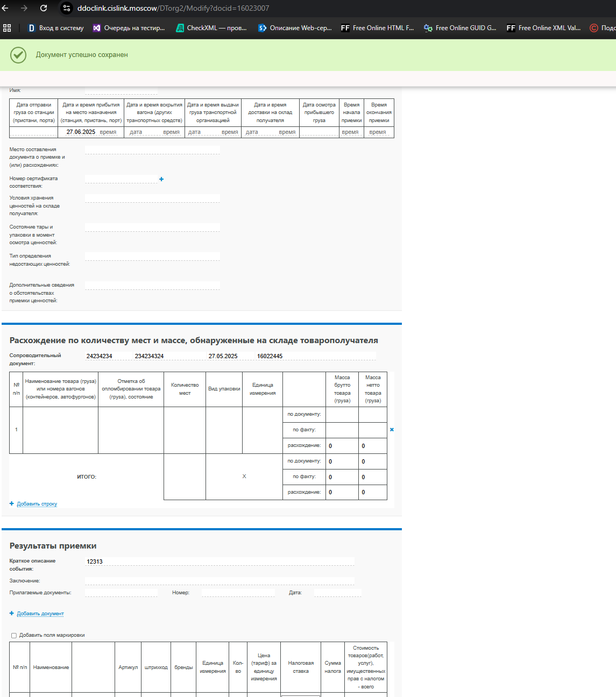Click 'Условия хранения ценностей' input field

tap(152, 198)
